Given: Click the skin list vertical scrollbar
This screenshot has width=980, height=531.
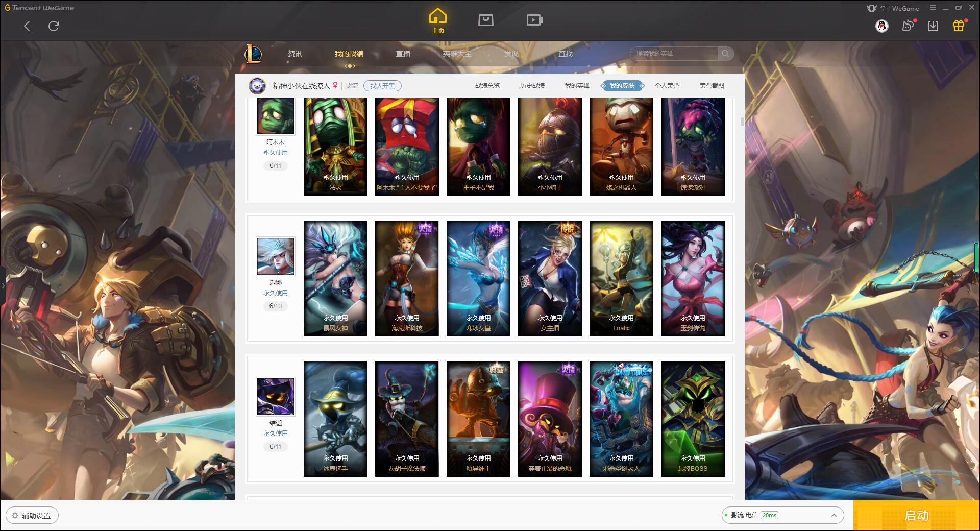Looking at the screenshot, I should tap(742, 122).
